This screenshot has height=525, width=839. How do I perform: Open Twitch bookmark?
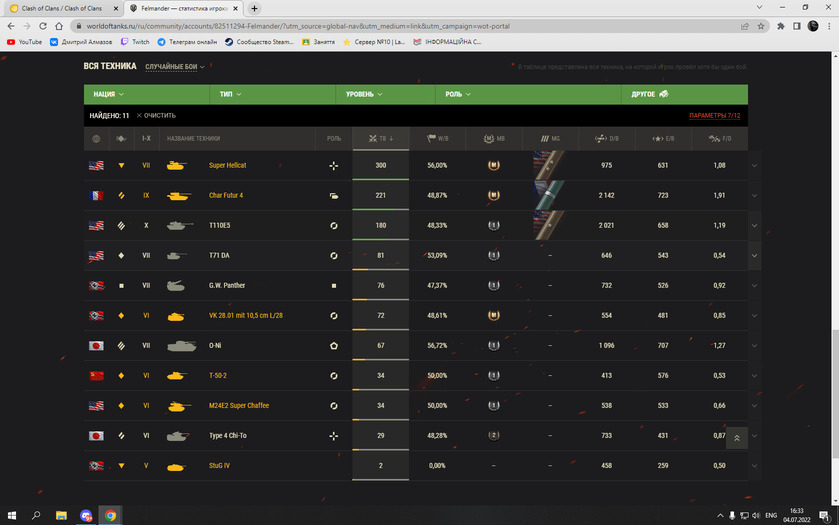tap(135, 42)
